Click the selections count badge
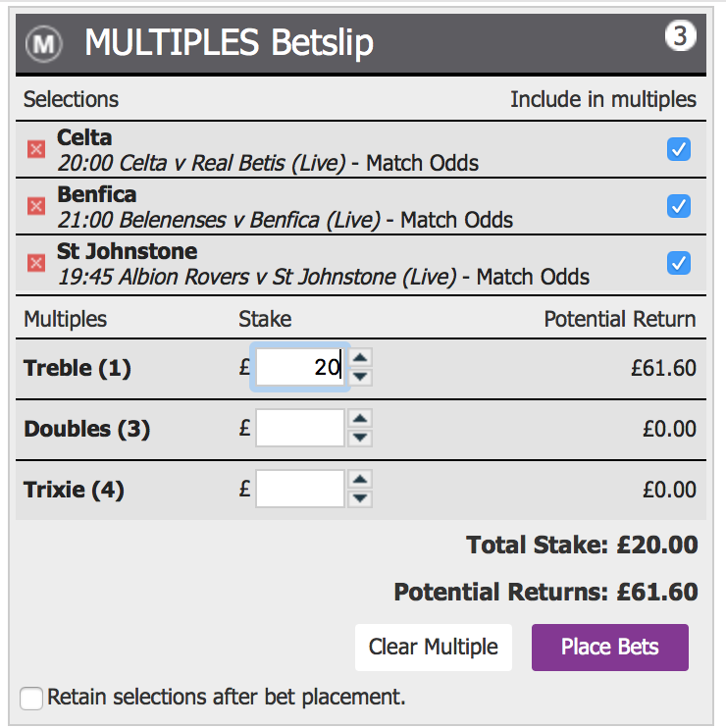Screen dimensions: 726x728 [x=679, y=37]
